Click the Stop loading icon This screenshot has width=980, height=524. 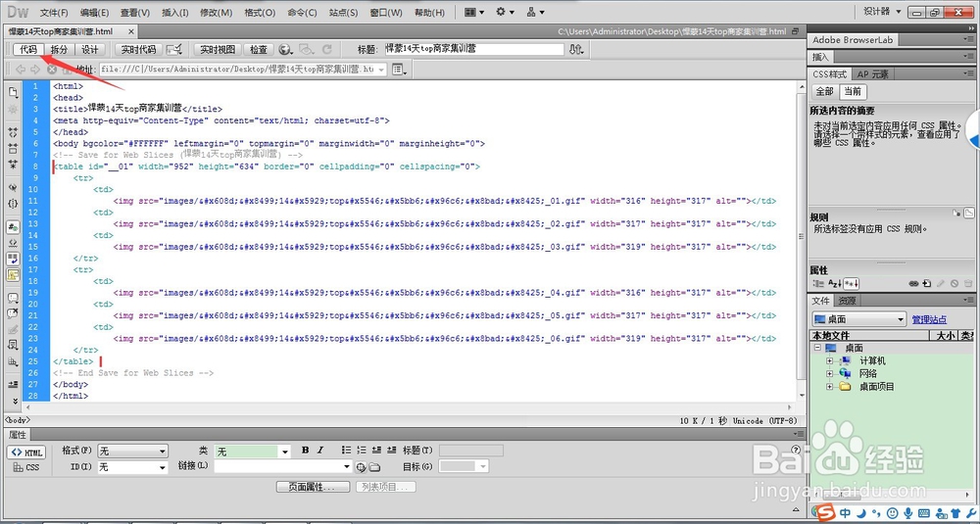[52, 70]
